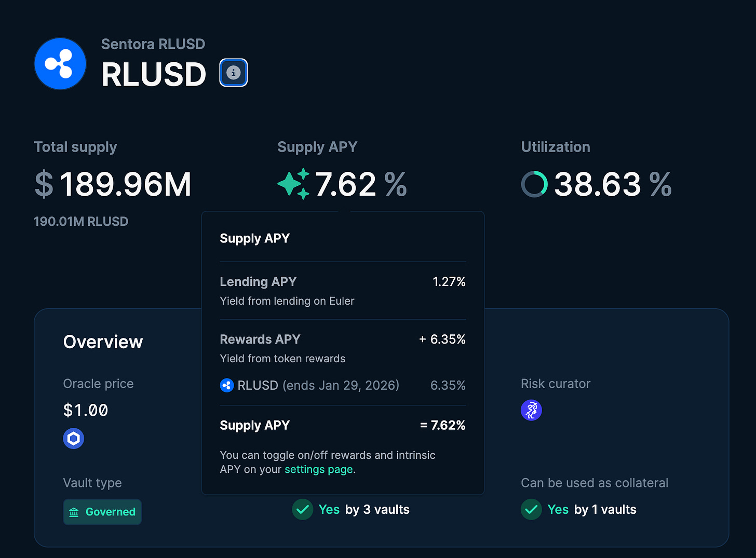The image size is (756, 558).
Task: Click 'Can be used as collateral' label
Action: pyautogui.click(x=595, y=483)
